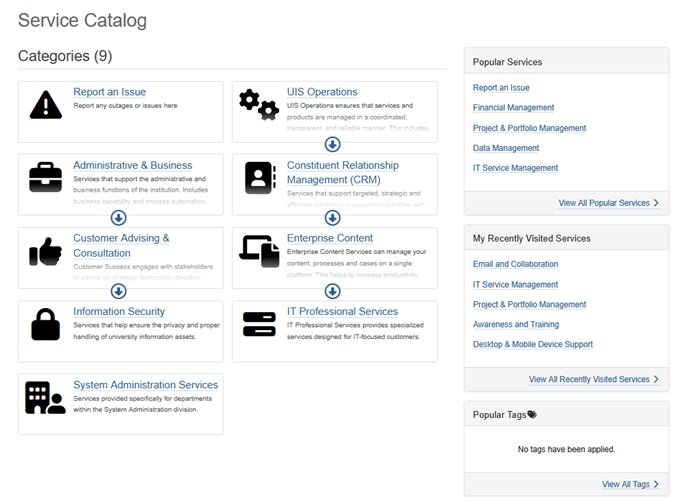Click the warning triangle icon for Report an Issue
This screenshot has width=675, height=503.
tap(46, 105)
